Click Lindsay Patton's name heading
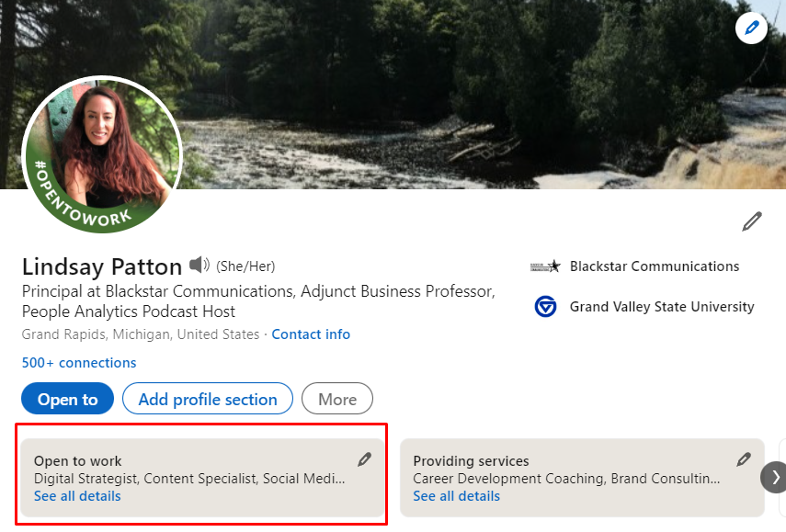Image resolution: width=786 pixels, height=532 pixels. pos(101,266)
